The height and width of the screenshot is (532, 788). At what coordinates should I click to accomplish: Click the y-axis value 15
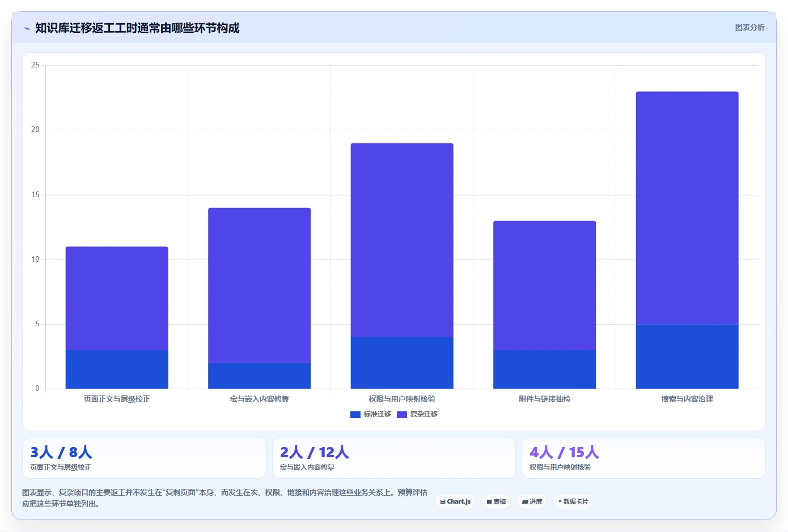click(35, 195)
